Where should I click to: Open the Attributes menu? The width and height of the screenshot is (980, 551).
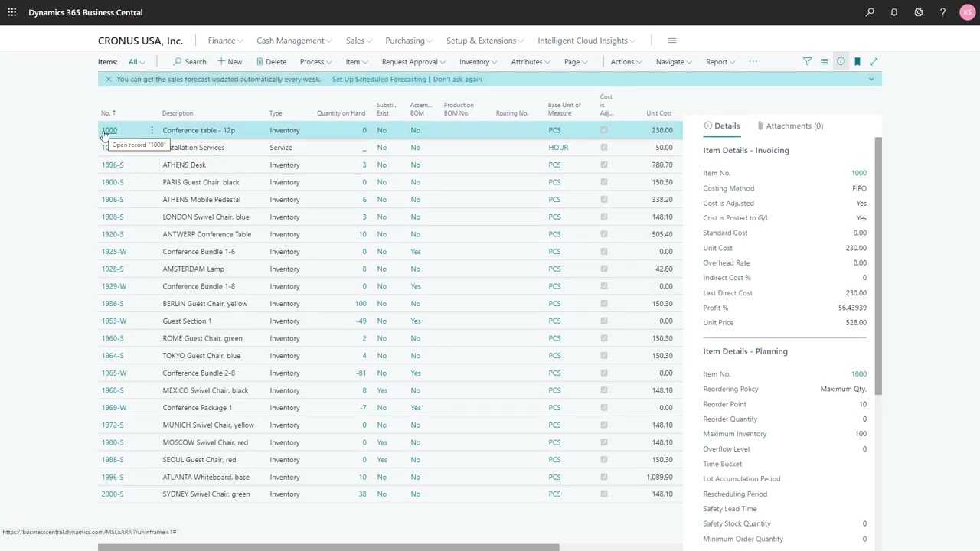(531, 62)
